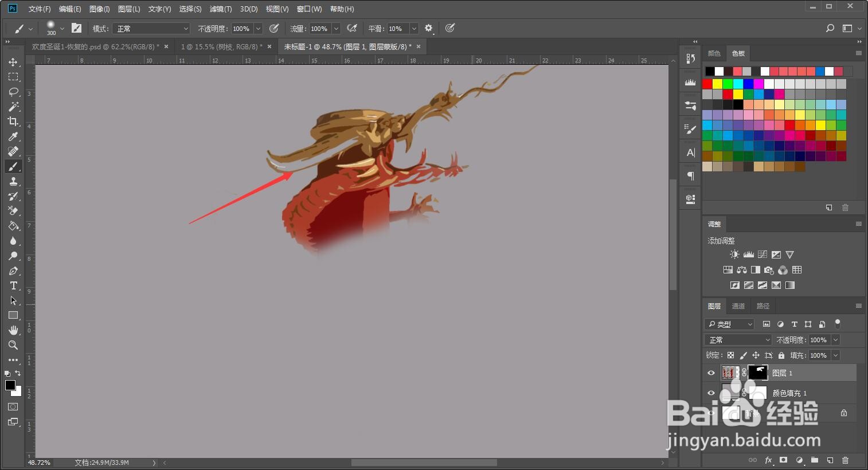This screenshot has width=868, height=470.
Task: Select the Hand tool
Action: click(13, 330)
